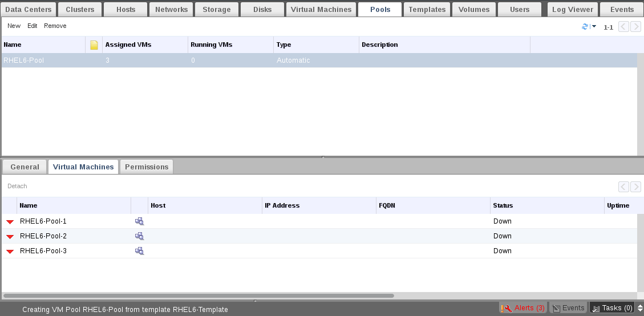Open the Alerts (3) footer panel
644x316 pixels.
523,308
